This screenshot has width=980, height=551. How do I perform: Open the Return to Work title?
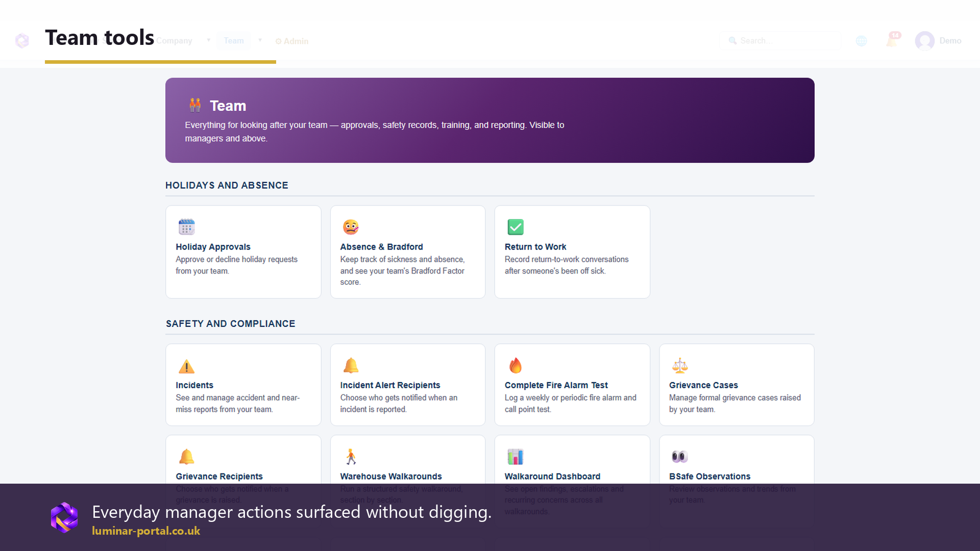click(x=535, y=247)
